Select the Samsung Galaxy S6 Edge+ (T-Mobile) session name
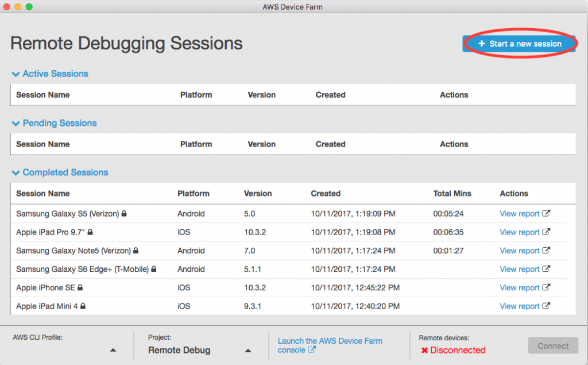This screenshot has height=365, width=588. 83,269
